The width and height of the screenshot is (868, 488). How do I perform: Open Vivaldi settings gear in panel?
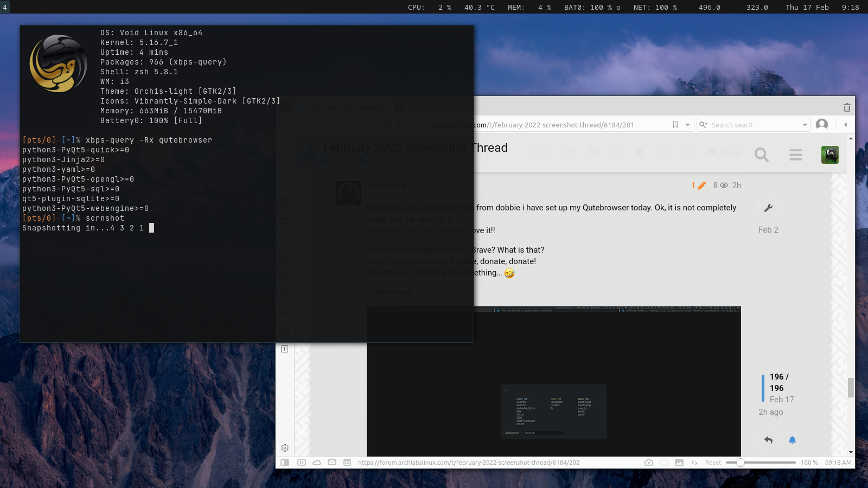[x=285, y=448]
